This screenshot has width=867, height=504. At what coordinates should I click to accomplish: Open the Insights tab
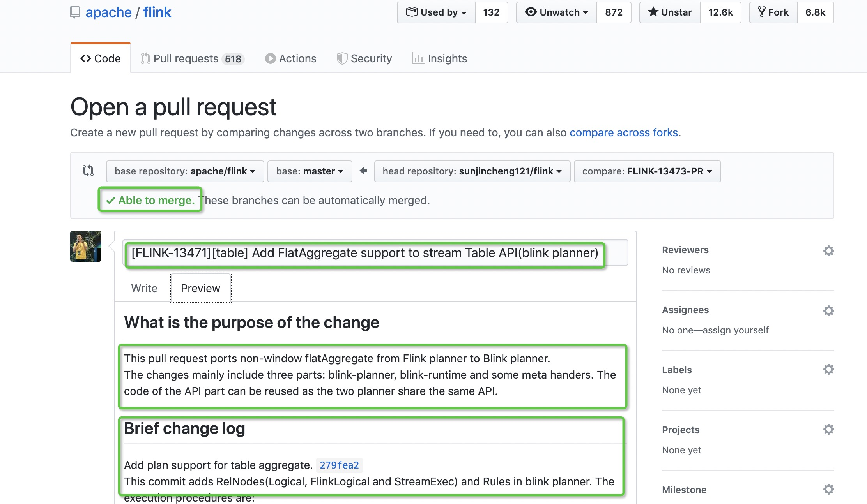coord(440,58)
